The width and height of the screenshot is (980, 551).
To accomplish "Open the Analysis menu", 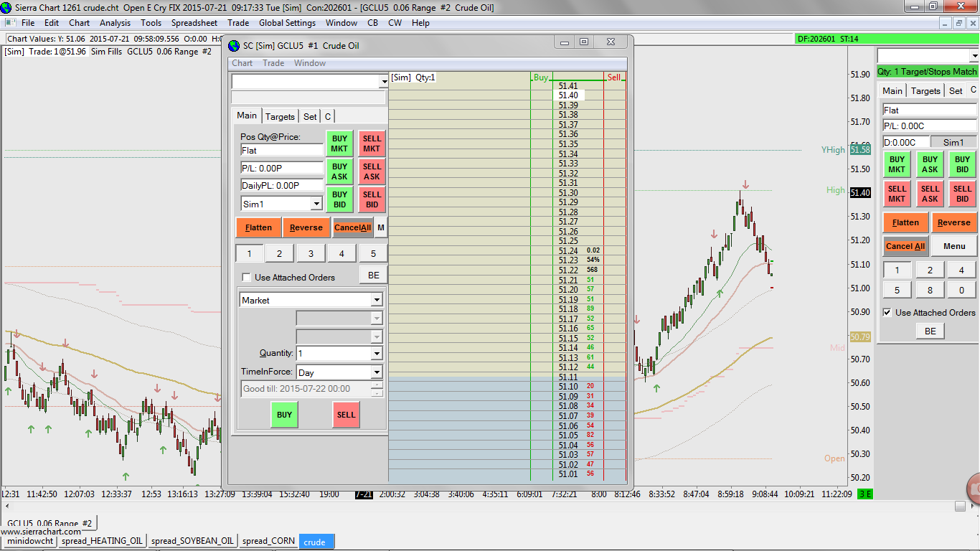I will tap(115, 23).
